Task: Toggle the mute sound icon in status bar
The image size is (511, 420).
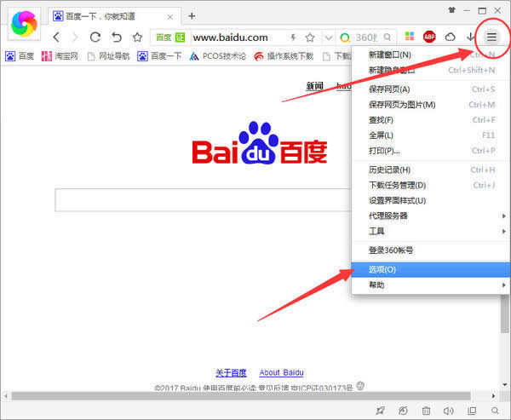Action: point(449,411)
